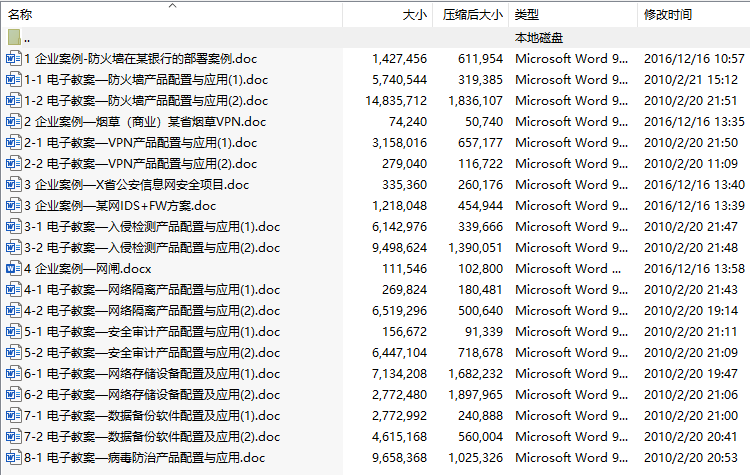
Task: Select file name 4 企业案例—网闸.docx
Action: 88,269
